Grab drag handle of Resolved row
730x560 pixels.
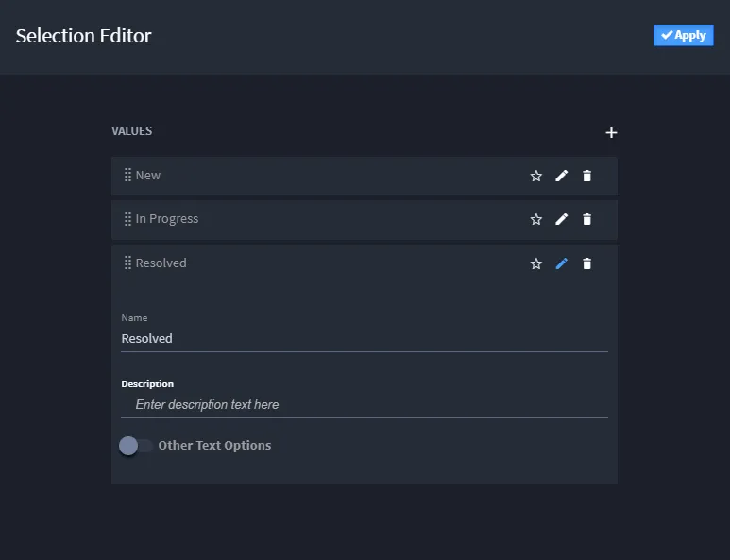click(127, 263)
